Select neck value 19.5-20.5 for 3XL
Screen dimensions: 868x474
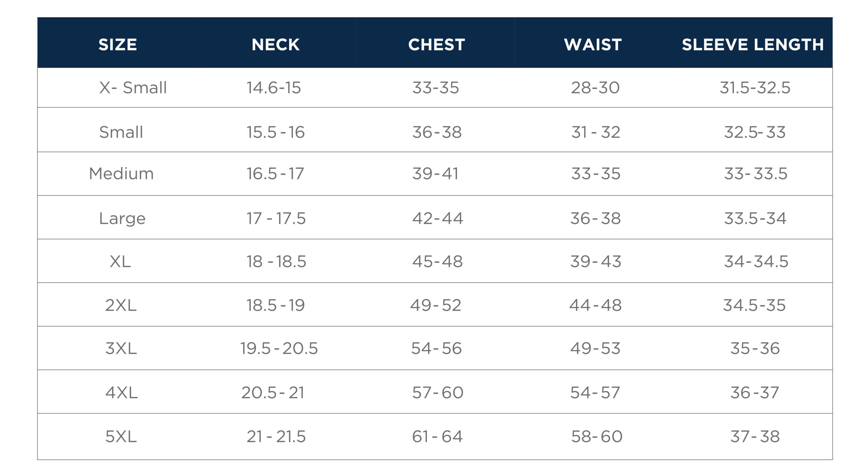tap(279, 349)
